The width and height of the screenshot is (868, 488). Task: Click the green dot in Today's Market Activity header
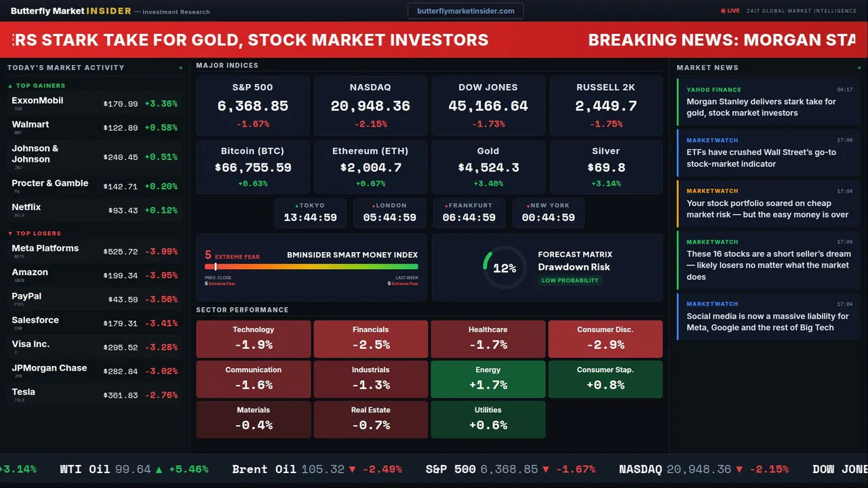180,68
